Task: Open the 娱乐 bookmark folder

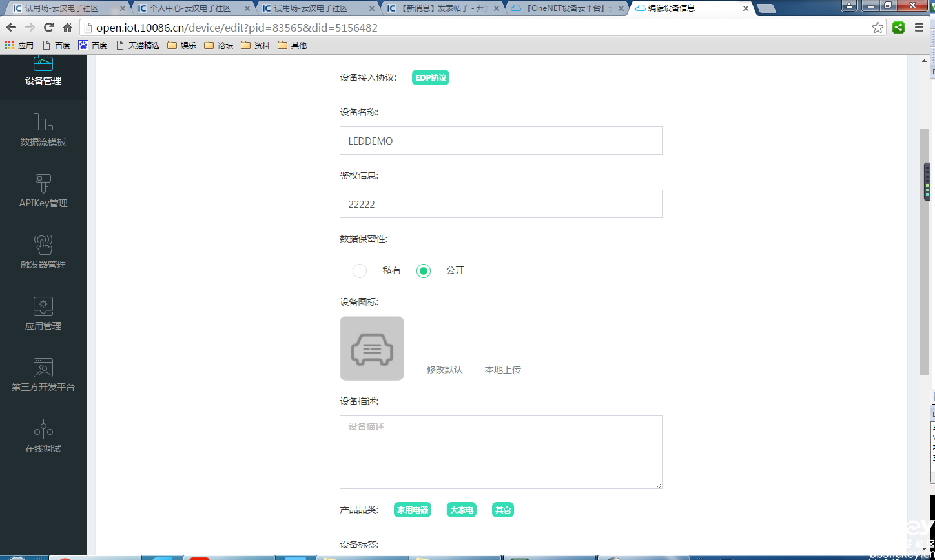Action: tap(181, 45)
